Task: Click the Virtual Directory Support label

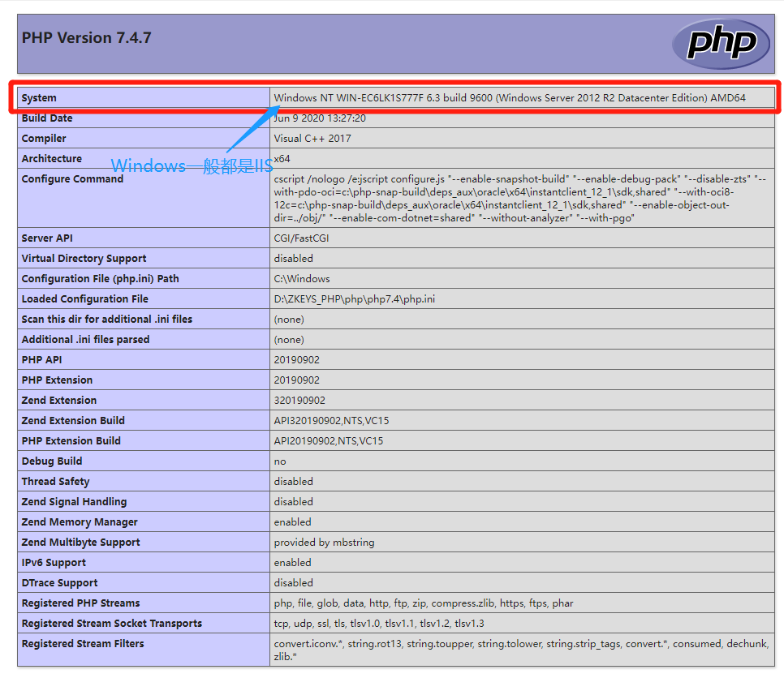Action: point(84,259)
